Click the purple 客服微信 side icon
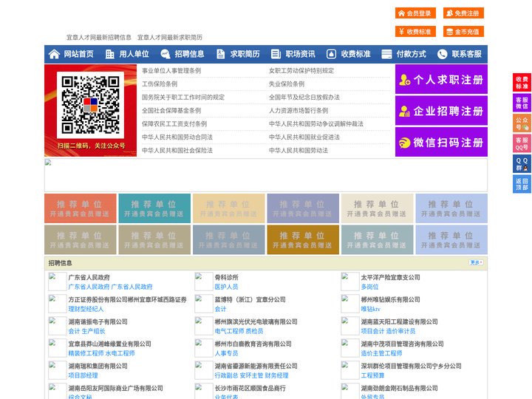 pos(522,103)
